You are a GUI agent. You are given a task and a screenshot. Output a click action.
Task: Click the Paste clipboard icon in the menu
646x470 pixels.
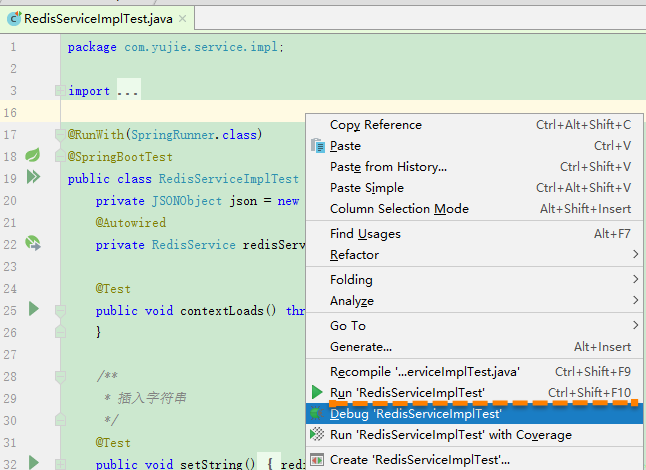click(318, 146)
